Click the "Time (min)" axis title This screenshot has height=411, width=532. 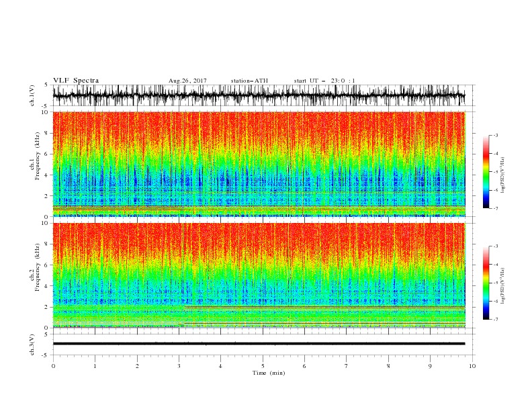pos(269,373)
